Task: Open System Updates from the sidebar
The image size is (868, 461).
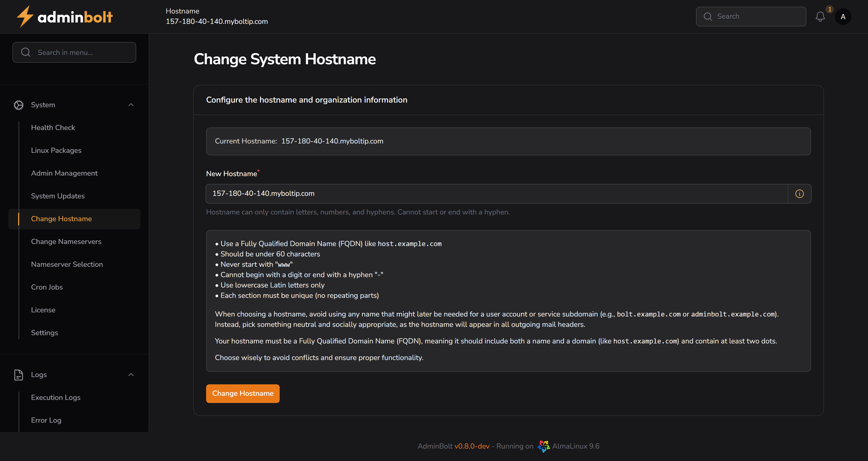Action: click(x=58, y=196)
